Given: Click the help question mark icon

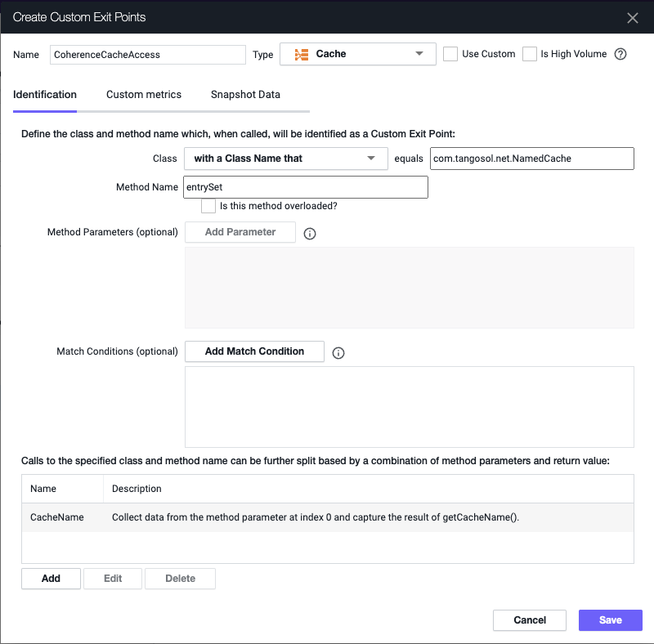Looking at the screenshot, I should click(620, 54).
